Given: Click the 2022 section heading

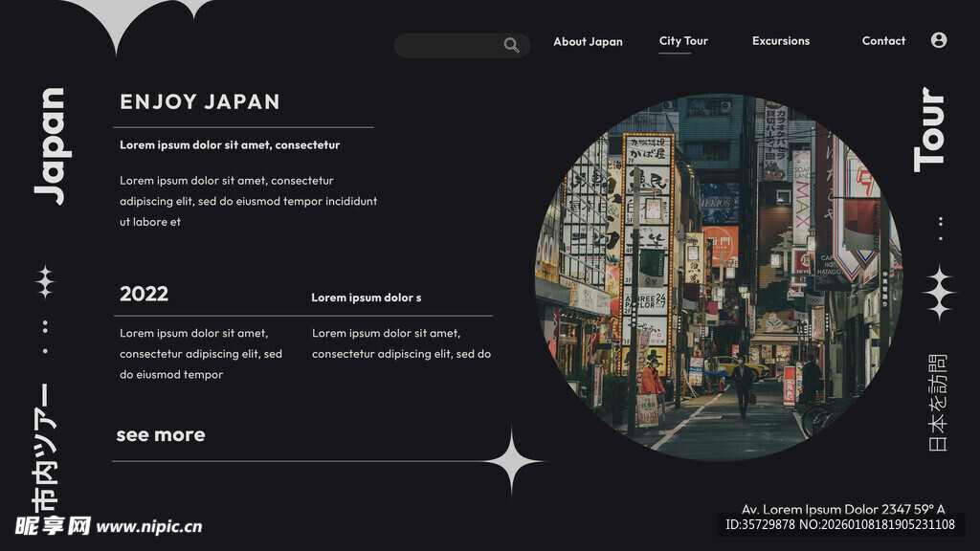Looking at the screenshot, I should 144,294.
